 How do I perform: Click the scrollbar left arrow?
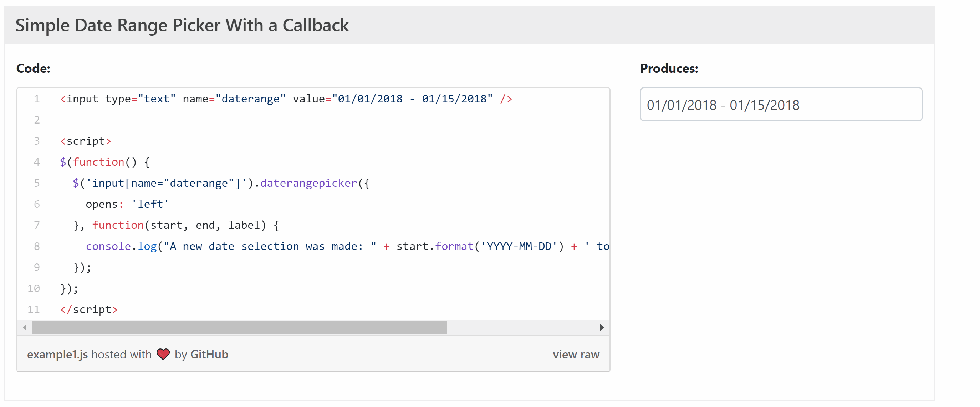(25, 327)
